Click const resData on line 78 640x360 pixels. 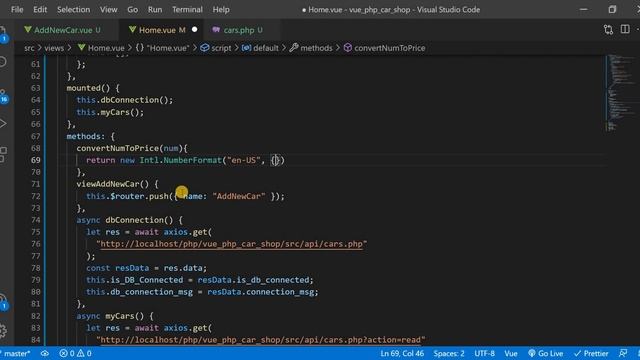118,268
